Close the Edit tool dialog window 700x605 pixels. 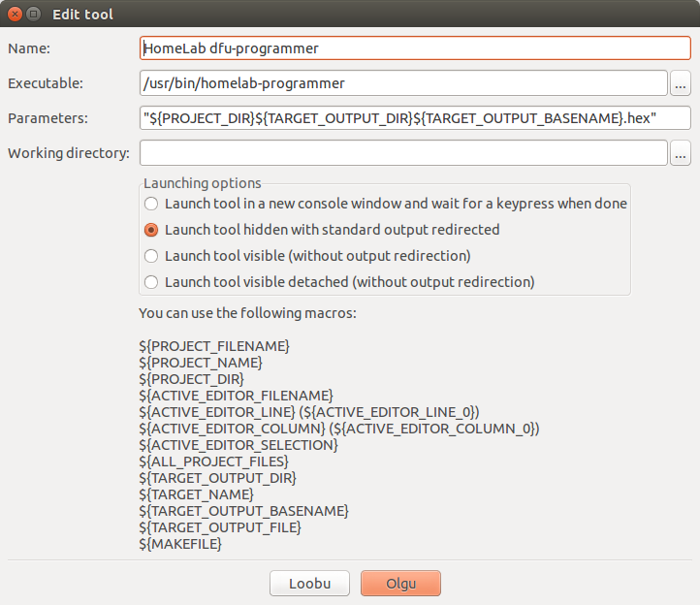coord(14,15)
